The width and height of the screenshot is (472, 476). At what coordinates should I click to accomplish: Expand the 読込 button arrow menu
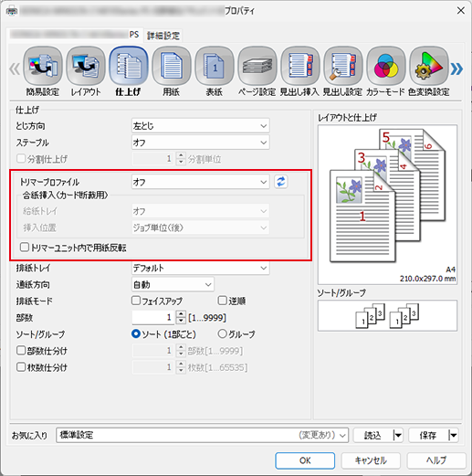398,435
